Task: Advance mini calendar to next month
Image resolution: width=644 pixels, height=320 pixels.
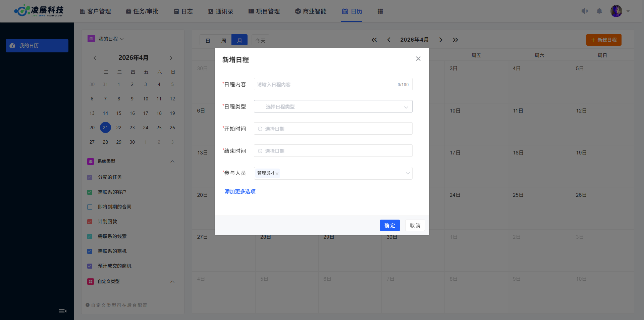Action: coord(171,58)
